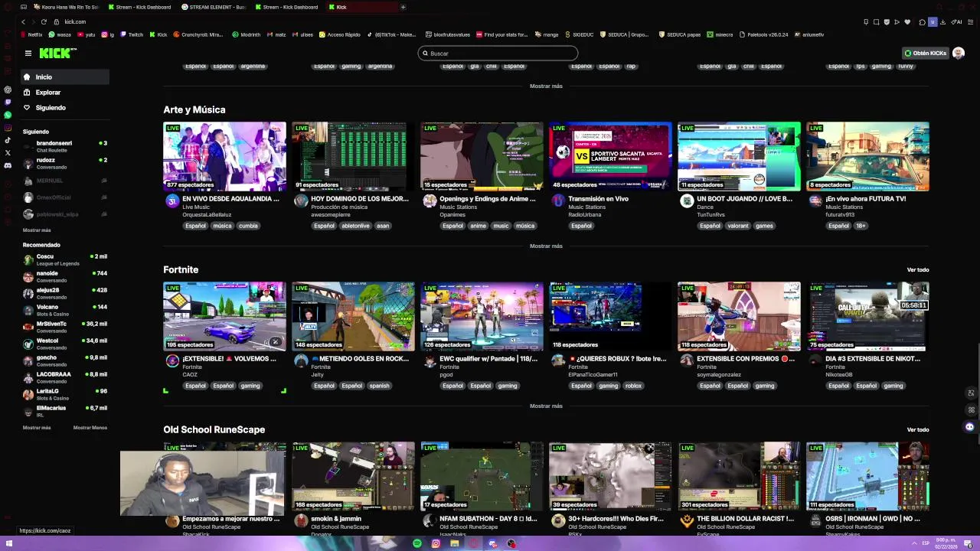980x551 pixels.
Task: Open brandonsenri in followed list
Action: click(64, 146)
